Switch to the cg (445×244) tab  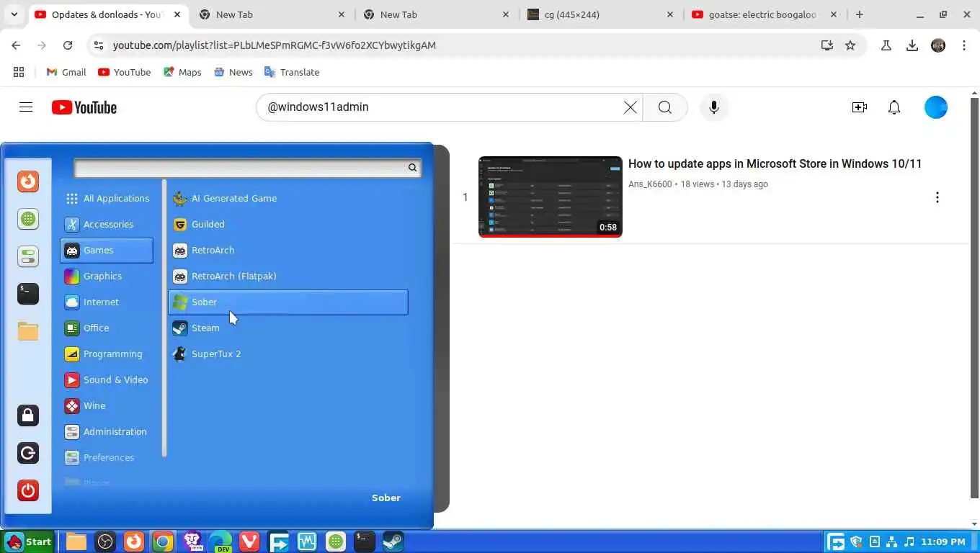(600, 14)
